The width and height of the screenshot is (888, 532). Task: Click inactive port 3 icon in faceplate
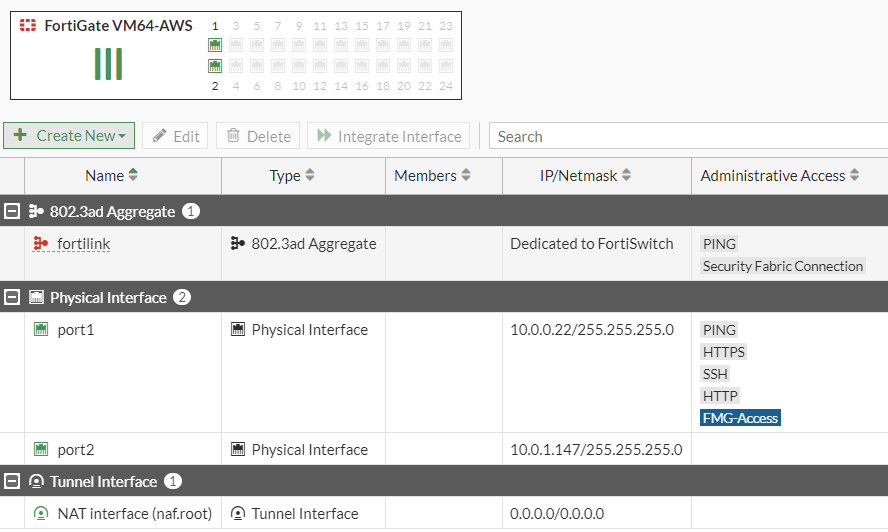(236, 45)
